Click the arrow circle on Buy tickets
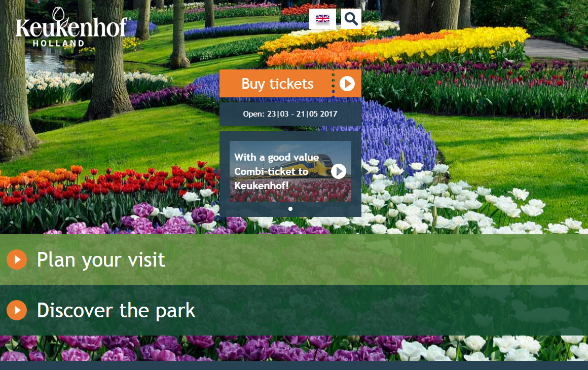Viewport: 588px width, 370px height. [x=347, y=84]
